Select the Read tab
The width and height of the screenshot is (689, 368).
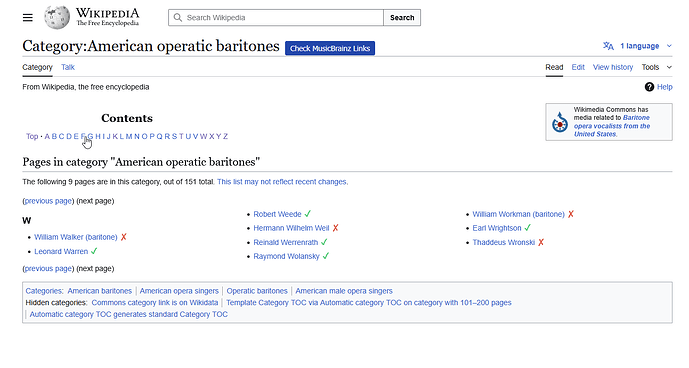coord(554,67)
